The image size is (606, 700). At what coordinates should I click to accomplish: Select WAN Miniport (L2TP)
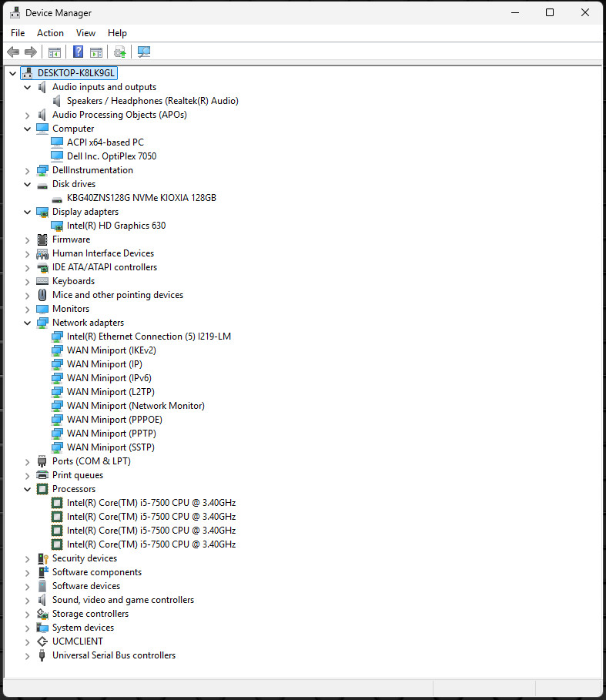[x=111, y=392]
